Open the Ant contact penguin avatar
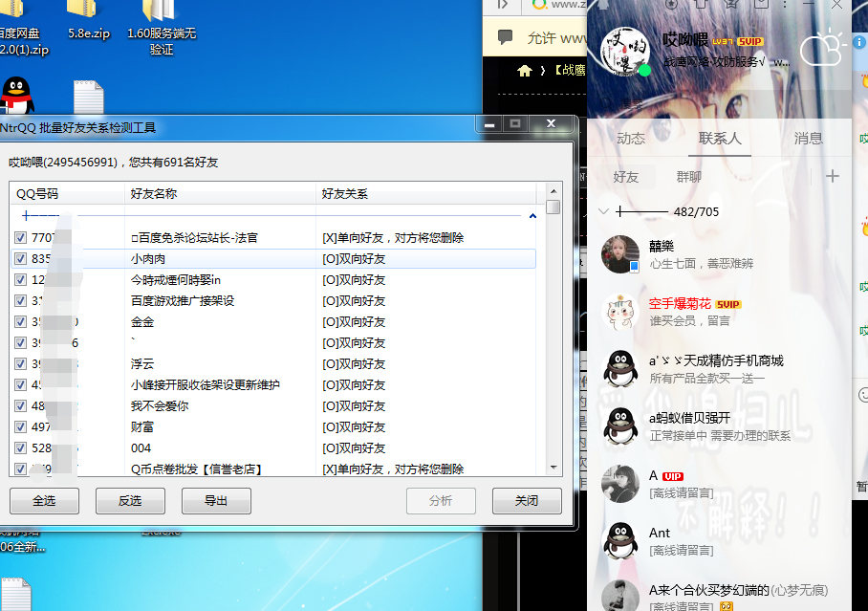 620,540
